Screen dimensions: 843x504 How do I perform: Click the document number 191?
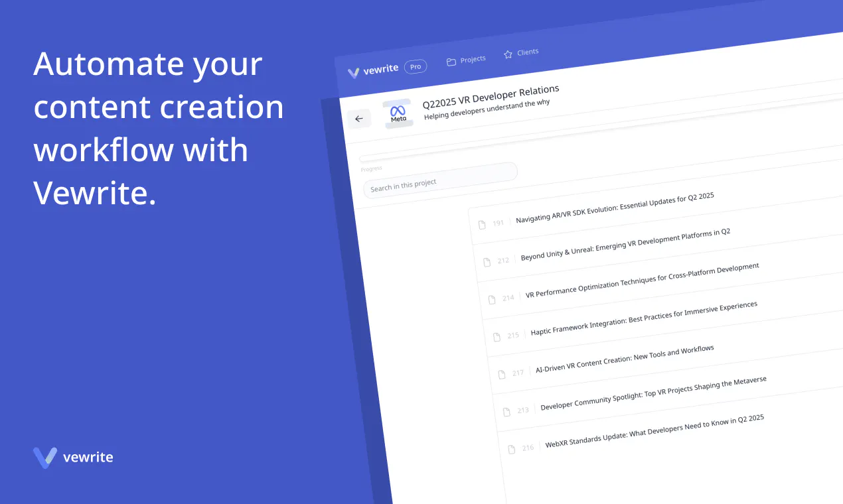click(x=498, y=223)
